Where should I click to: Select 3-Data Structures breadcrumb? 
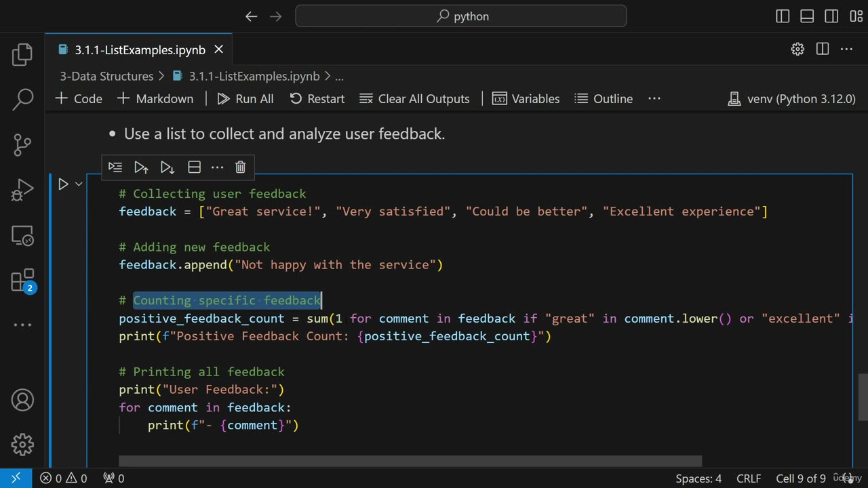coord(106,76)
